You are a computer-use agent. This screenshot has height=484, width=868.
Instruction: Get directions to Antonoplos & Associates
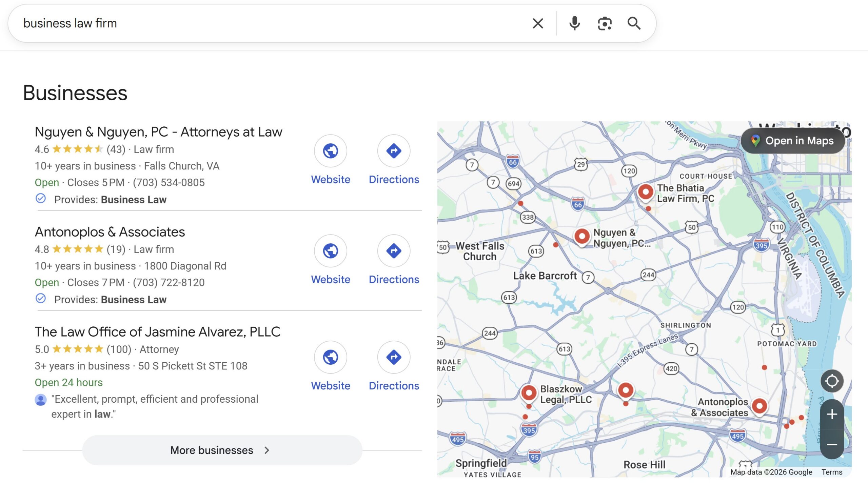[x=394, y=251]
